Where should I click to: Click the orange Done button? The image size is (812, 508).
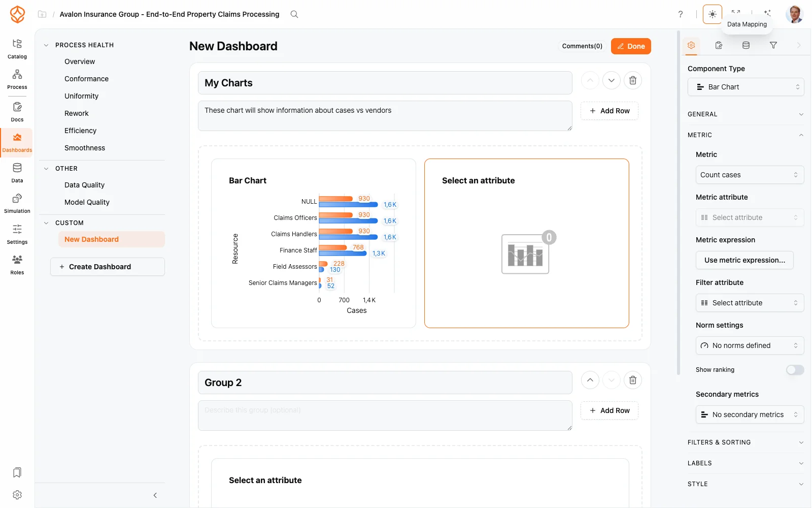point(631,46)
